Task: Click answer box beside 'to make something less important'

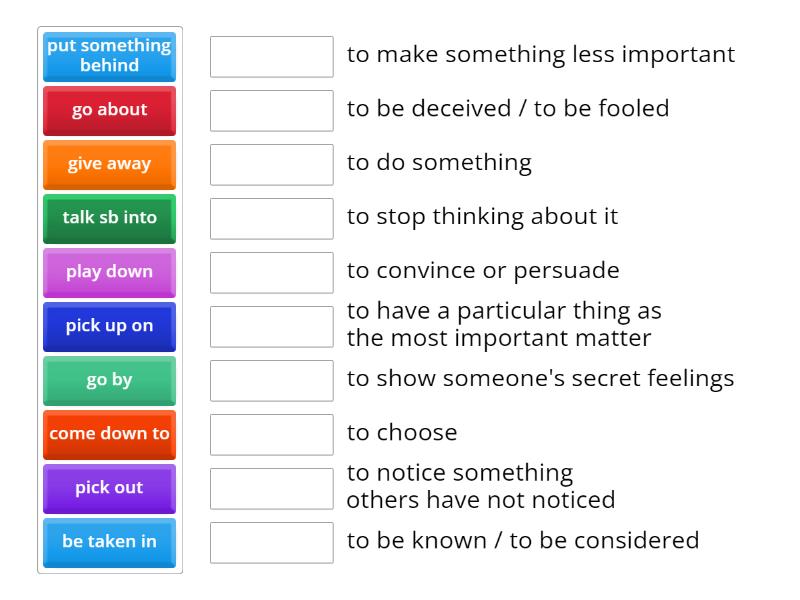Action: (271, 57)
